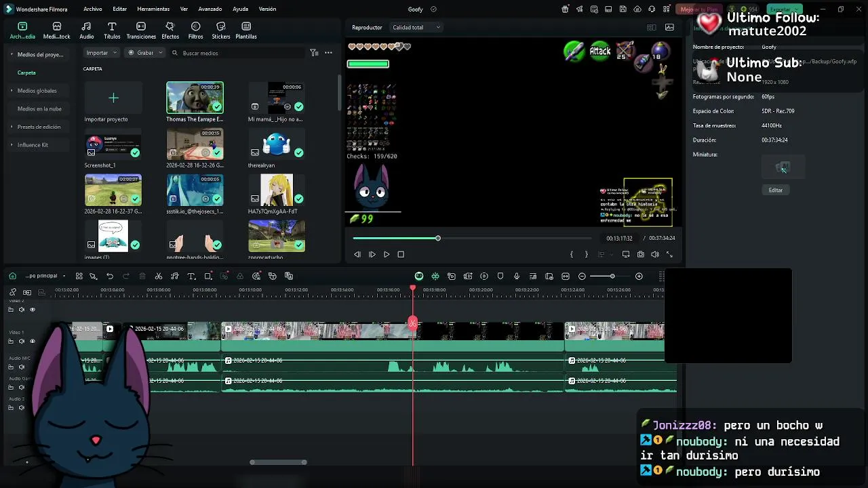Click the preview progress slider handle
Viewport: 868px width, 488px height.
tap(438, 238)
